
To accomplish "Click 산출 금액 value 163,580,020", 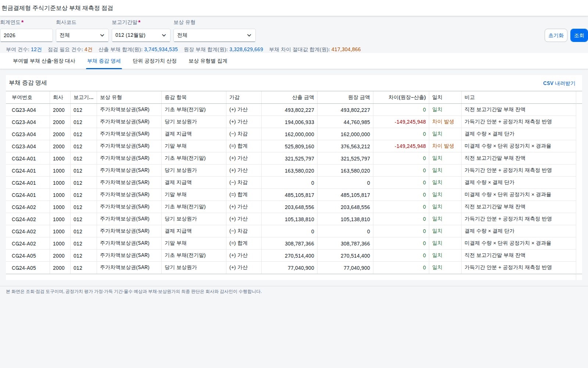I will pos(299,171).
